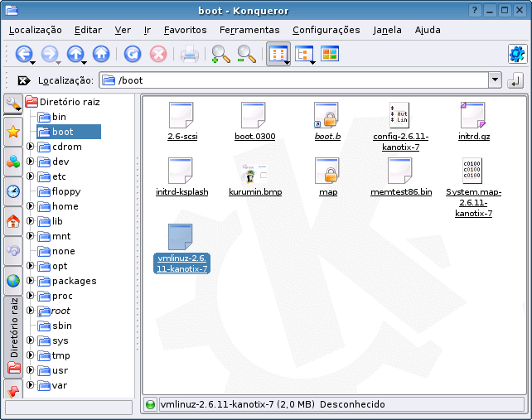This screenshot has height=420, width=532.
Task: Open the Localização menu
Action: click(36, 30)
